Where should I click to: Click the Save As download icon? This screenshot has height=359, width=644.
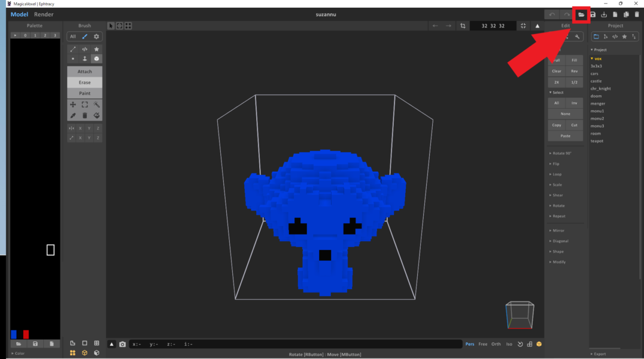tap(604, 14)
